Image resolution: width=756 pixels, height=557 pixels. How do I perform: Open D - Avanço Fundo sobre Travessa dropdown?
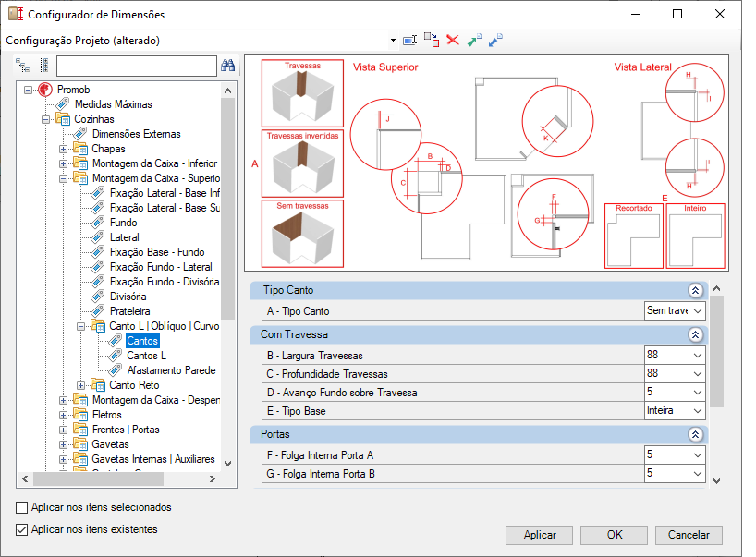(x=698, y=393)
